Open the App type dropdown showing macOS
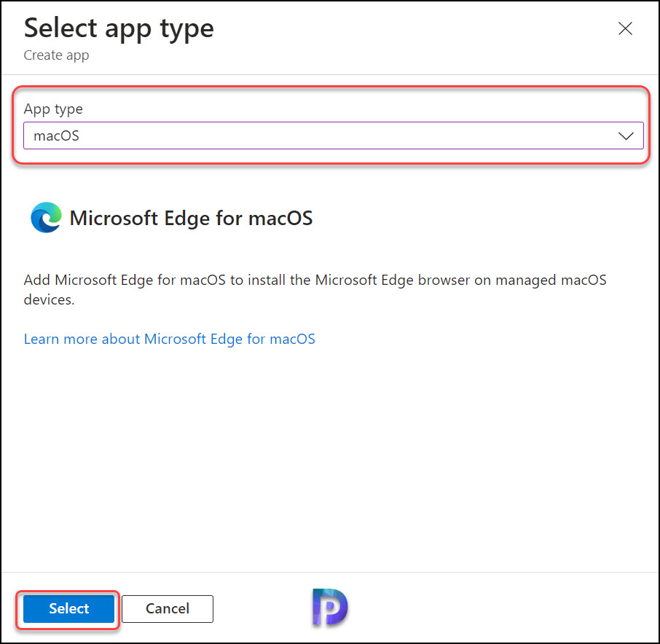This screenshot has width=660, height=644. [x=334, y=136]
